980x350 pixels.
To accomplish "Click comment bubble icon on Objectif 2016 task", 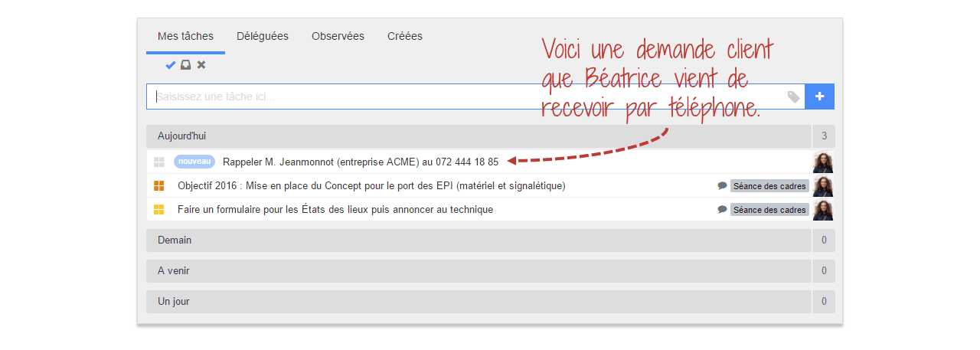I will 722,186.
